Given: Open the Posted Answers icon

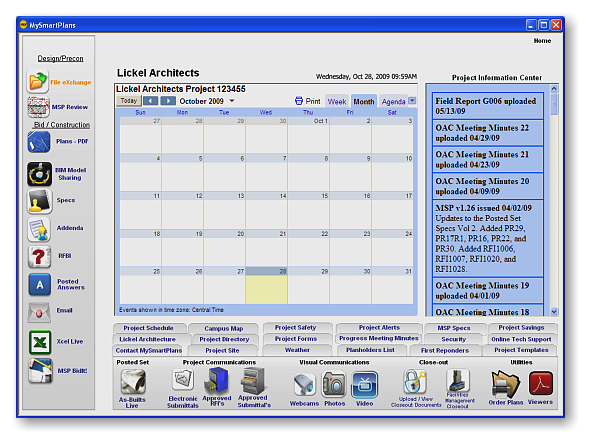Looking at the screenshot, I should [x=40, y=285].
